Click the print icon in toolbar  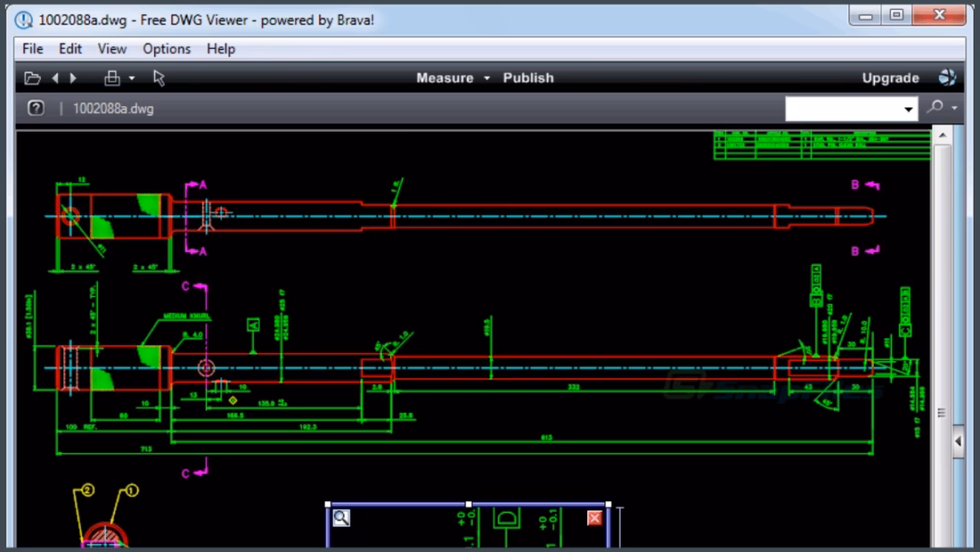click(x=113, y=78)
